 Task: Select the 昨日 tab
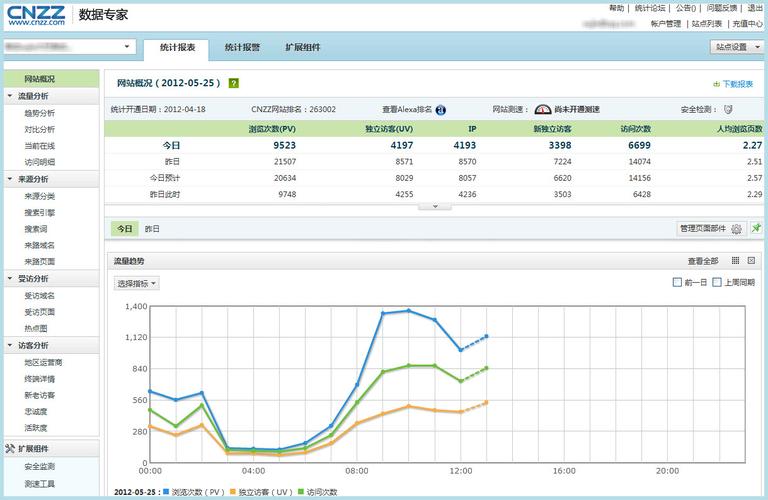click(152, 229)
